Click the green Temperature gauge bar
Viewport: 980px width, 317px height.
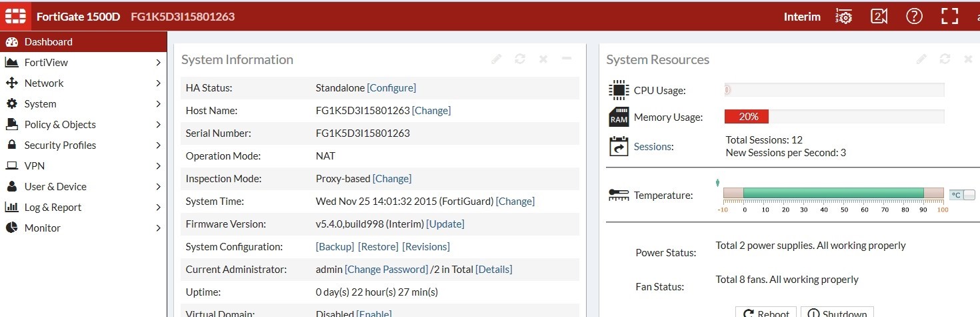pos(833,194)
